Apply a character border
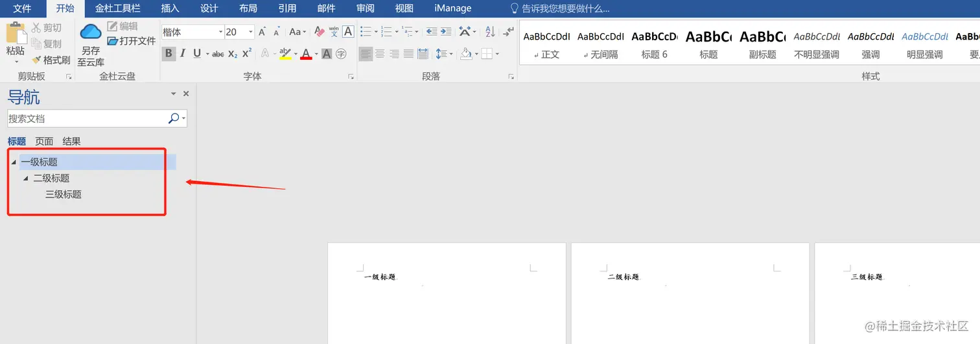The width and height of the screenshot is (980, 344). [348, 32]
